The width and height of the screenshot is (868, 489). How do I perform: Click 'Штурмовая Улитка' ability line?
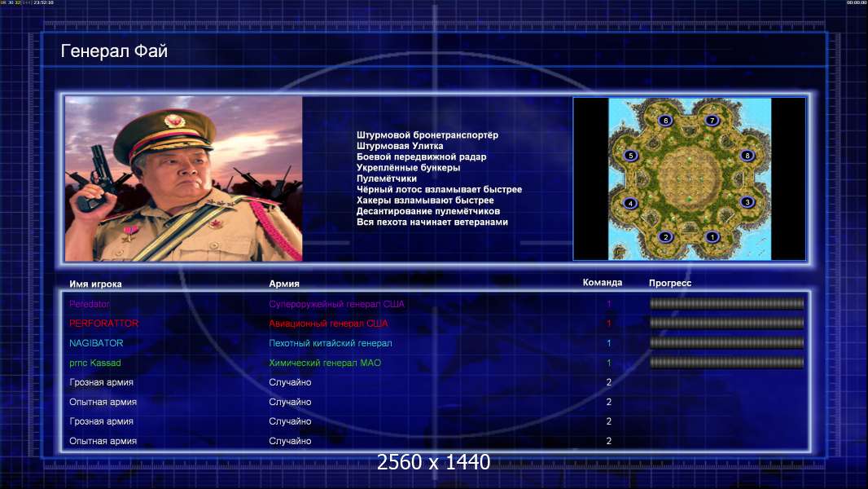pos(400,146)
